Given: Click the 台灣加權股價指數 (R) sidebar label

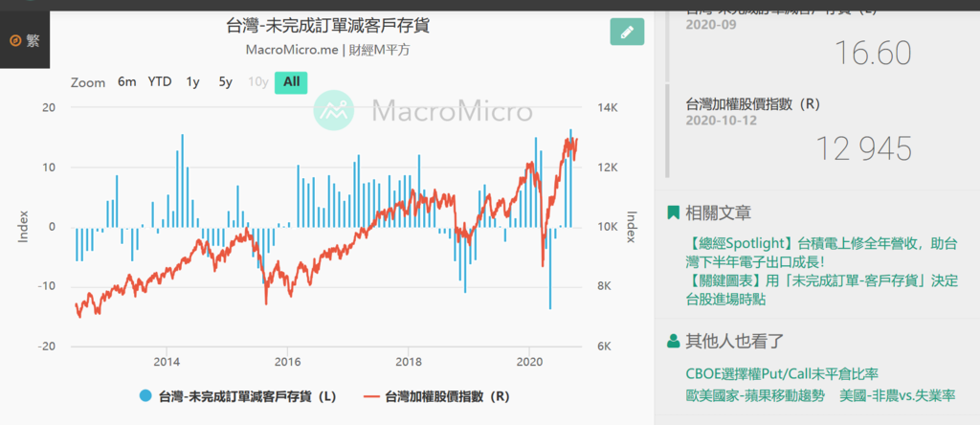Looking at the screenshot, I should coord(752,103).
